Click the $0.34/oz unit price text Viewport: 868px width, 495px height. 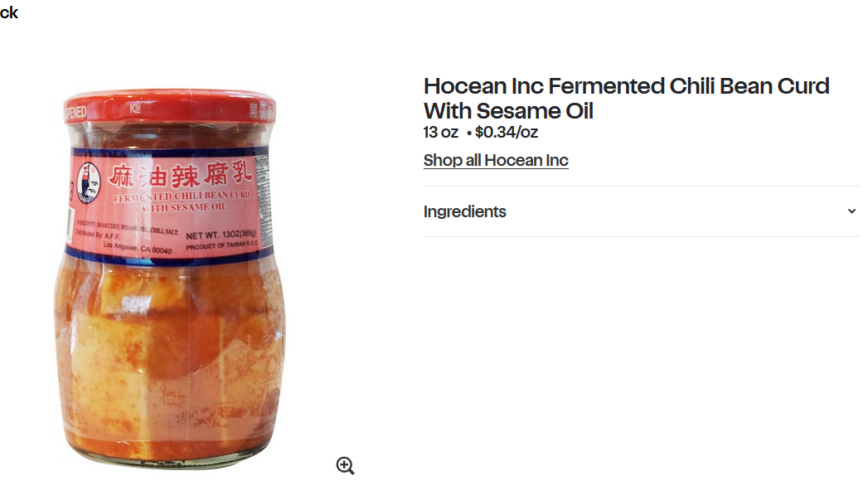click(x=506, y=133)
